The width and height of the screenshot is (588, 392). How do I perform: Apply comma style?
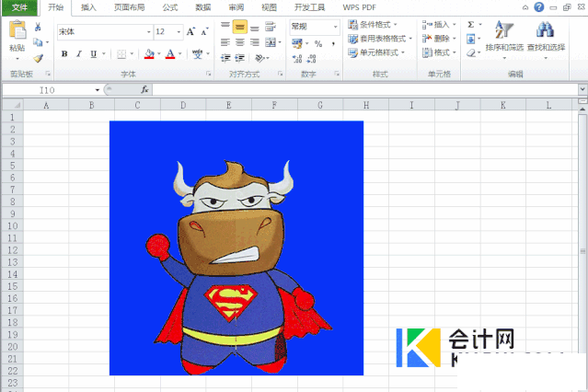point(333,43)
